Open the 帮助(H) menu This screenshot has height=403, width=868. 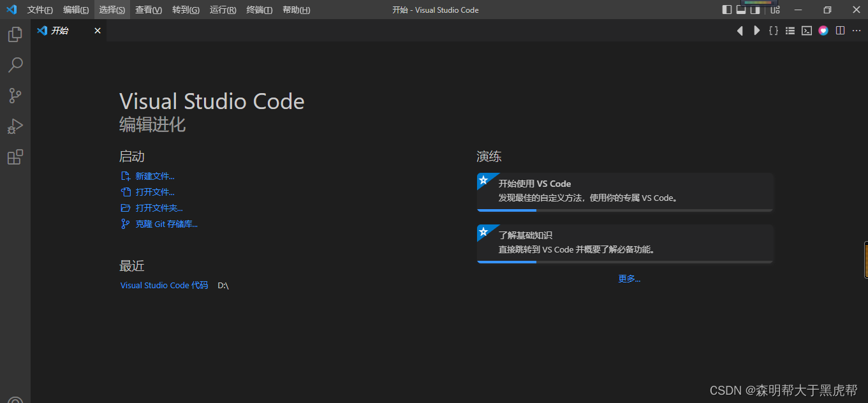click(x=297, y=10)
